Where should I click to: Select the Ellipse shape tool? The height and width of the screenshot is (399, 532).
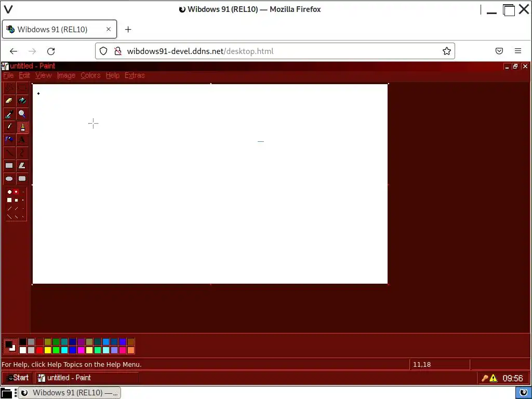pyautogui.click(x=9, y=179)
